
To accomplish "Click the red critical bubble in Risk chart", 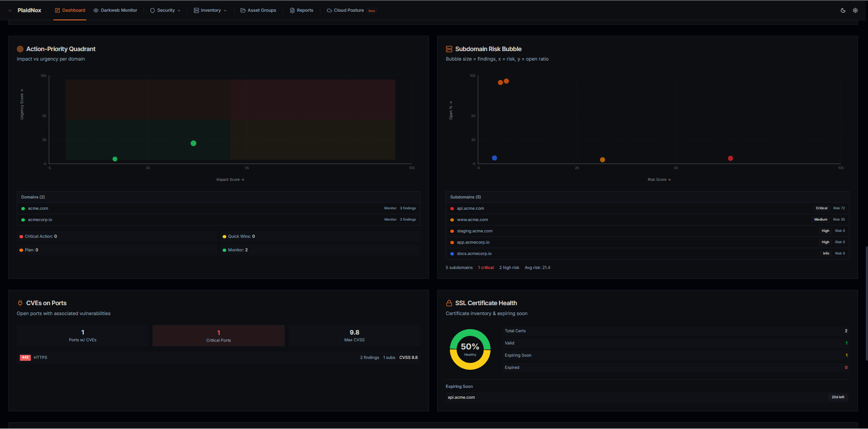I will 730,158.
